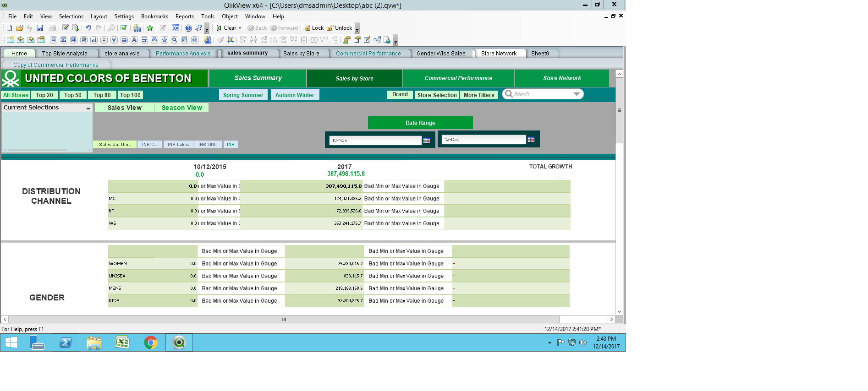Switch to Season View
Image resolution: width=868 pixels, height=391 pixels.
point(181,108)
